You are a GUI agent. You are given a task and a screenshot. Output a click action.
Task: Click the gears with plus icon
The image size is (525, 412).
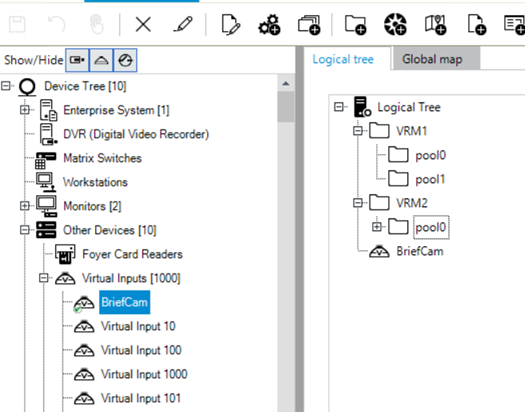(269, 25)
